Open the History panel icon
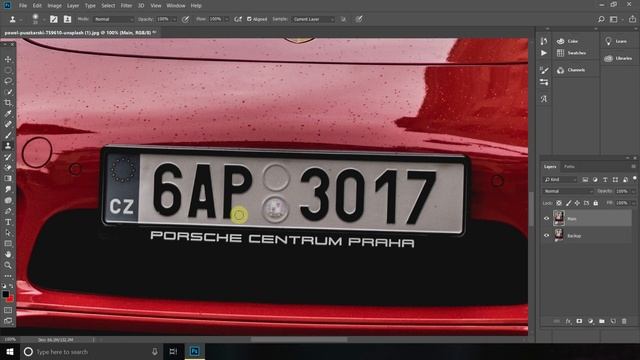The width and height of the screenshot is (640, 360). (544, 41)
